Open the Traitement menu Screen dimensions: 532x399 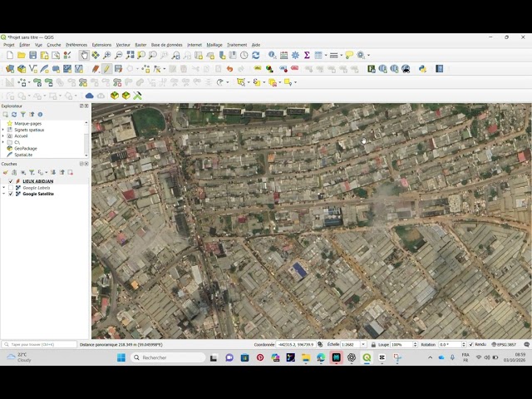point(237,45)
